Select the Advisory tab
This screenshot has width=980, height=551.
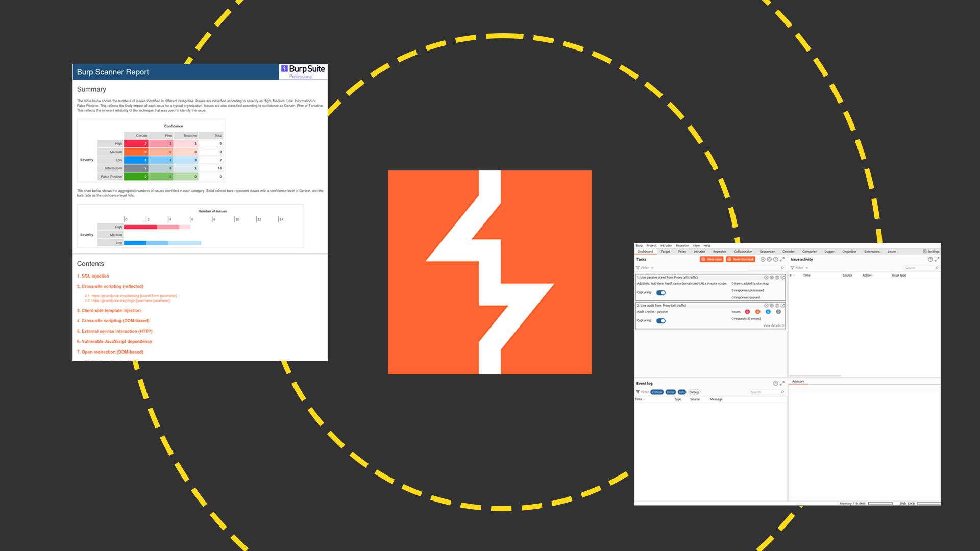click(x=798, y=382)
